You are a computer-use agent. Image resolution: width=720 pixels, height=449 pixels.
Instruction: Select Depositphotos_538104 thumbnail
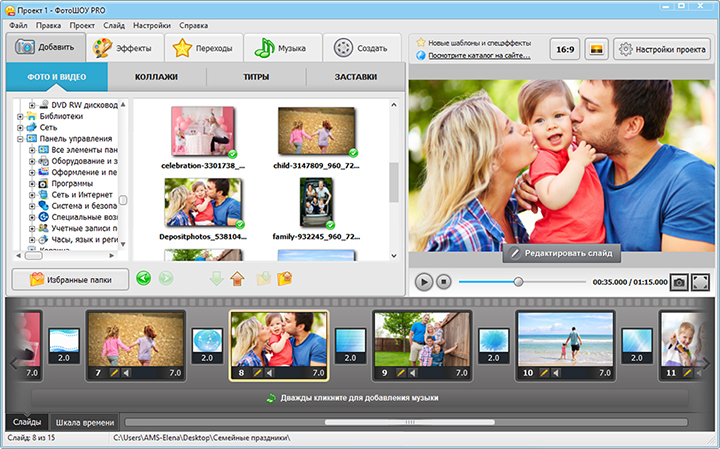coord(203,202)
